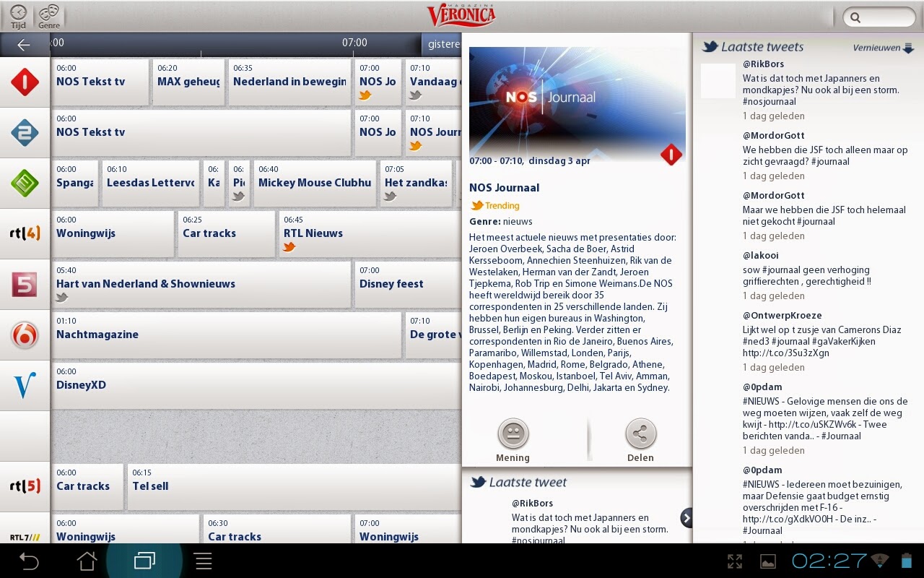Expand tweets with the round arrow button
This screenshot has width=924, height=578.
(x=687, y=517)
